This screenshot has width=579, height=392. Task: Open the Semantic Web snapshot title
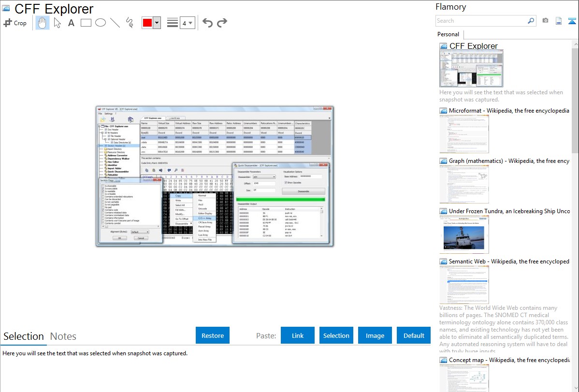click(x=509, y=261)
